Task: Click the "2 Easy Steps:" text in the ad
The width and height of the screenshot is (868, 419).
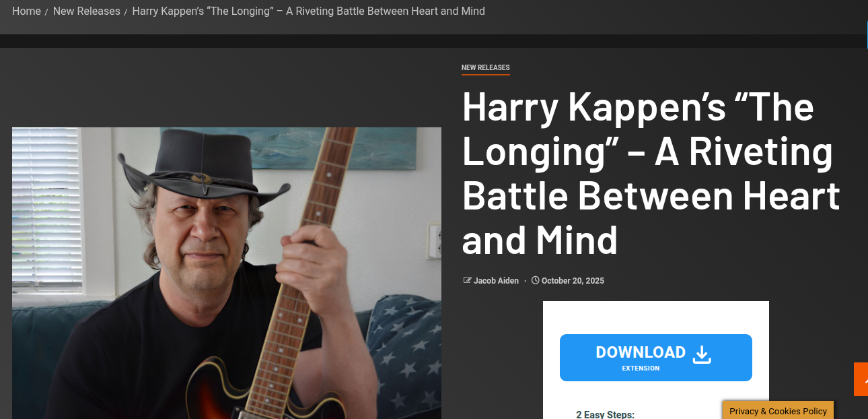Action: click(605, 414)
